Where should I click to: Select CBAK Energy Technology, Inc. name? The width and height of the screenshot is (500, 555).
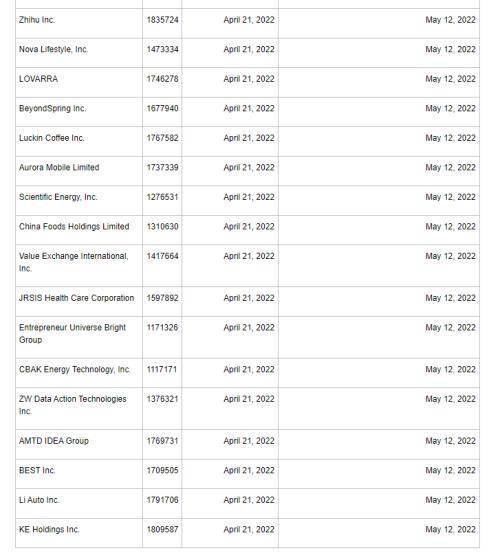coord(74,369)
